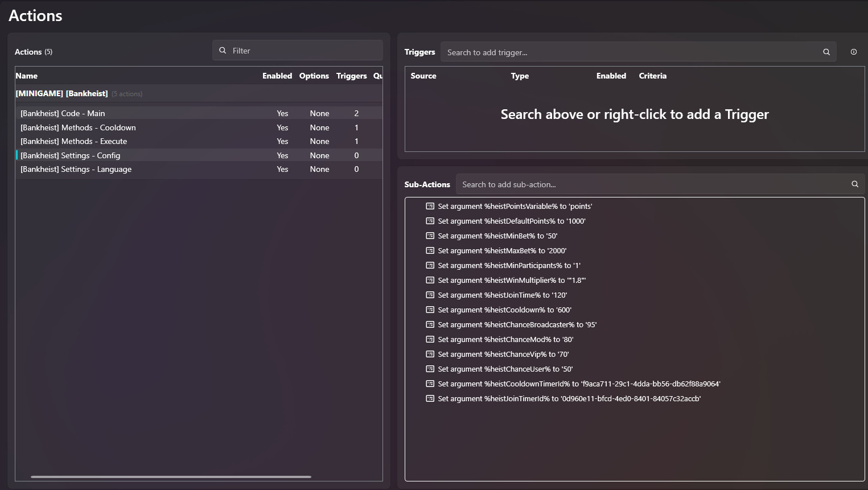This screenshot has height=490, width=868.
Task: Click the Source column header in Triggers
Action: coord(423,76)
